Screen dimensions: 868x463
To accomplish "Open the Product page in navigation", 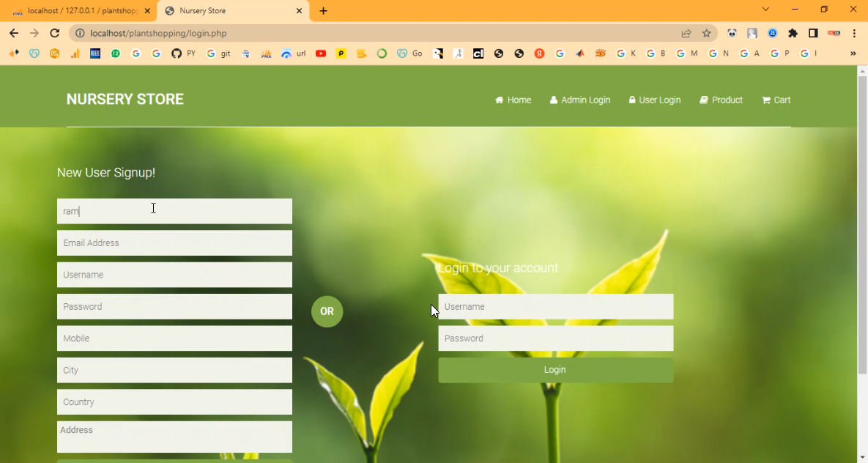I will pos(721,100).
